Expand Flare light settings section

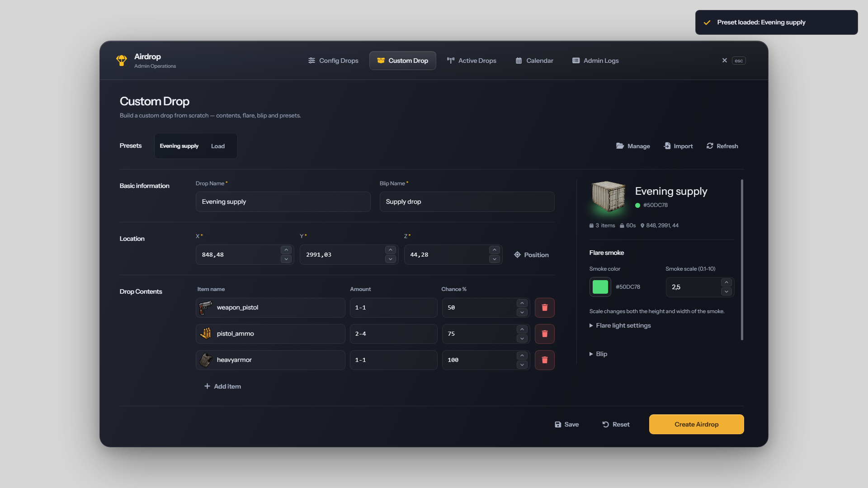[620, 326]
